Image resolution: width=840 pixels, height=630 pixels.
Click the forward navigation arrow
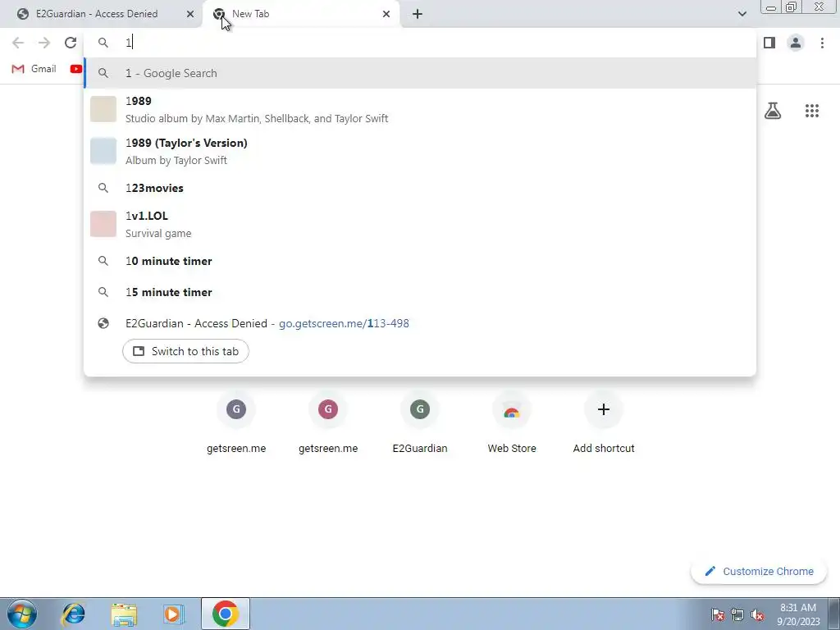44,43
